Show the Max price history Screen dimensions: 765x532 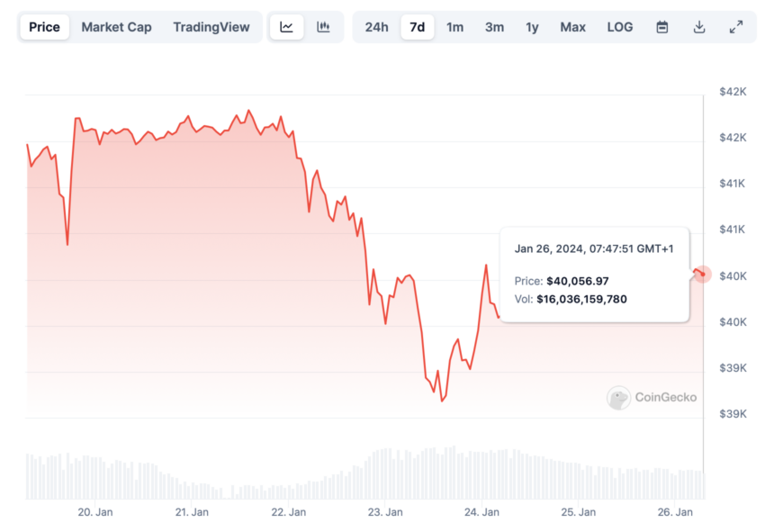[x=572, y=27]
